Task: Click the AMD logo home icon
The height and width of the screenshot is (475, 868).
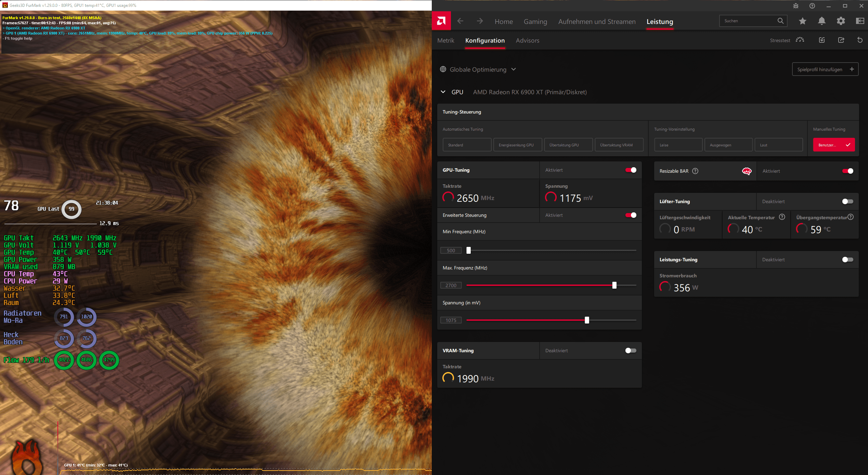Action: point(441,21)
